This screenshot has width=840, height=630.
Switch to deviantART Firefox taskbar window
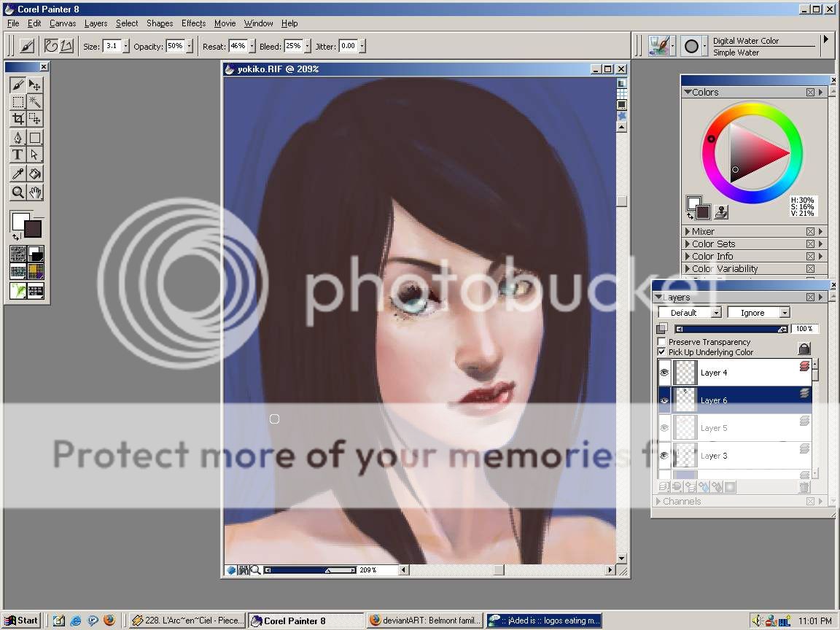point(425,621)
